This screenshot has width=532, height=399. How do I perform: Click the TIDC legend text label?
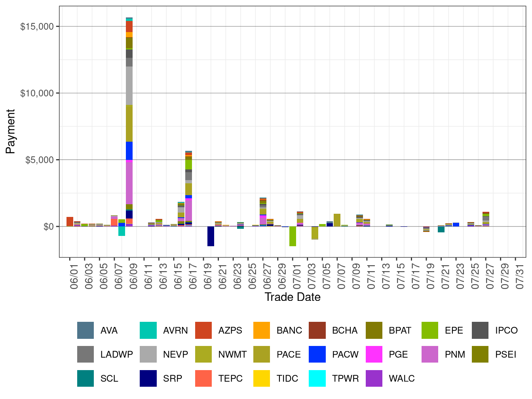pyautogui.click(x=287, y=378)
